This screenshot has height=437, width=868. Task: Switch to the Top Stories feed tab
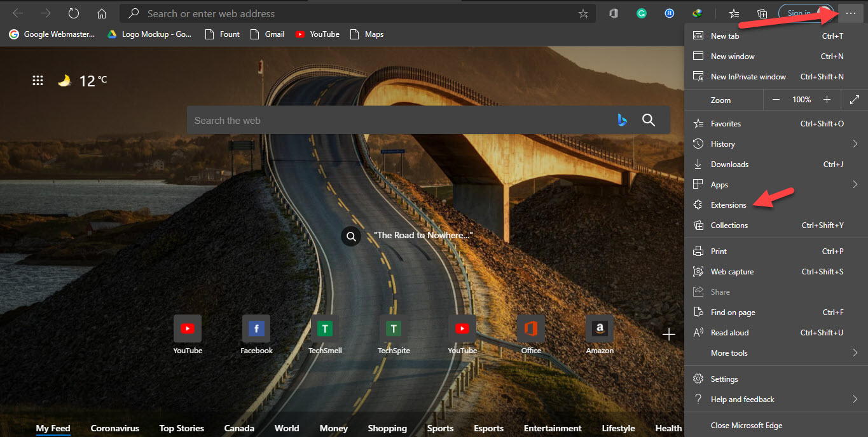coord(181,428)
